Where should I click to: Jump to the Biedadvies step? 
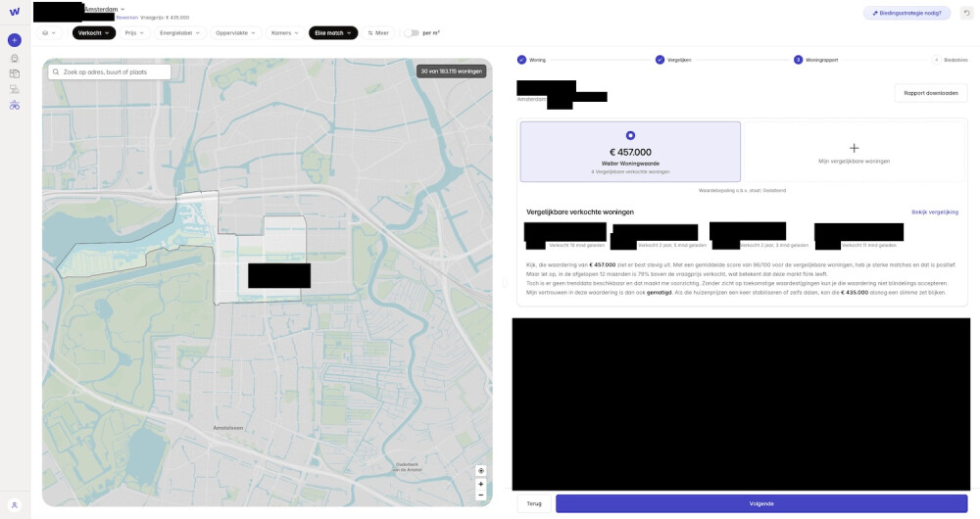[x=950, y=60]
